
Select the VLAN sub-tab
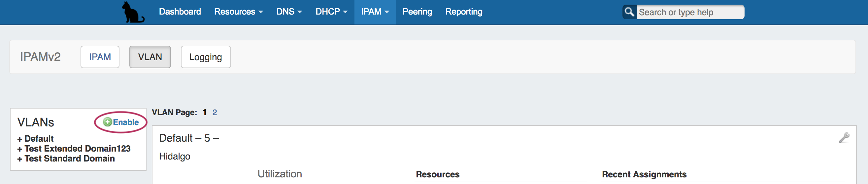[x=150, y=57]
